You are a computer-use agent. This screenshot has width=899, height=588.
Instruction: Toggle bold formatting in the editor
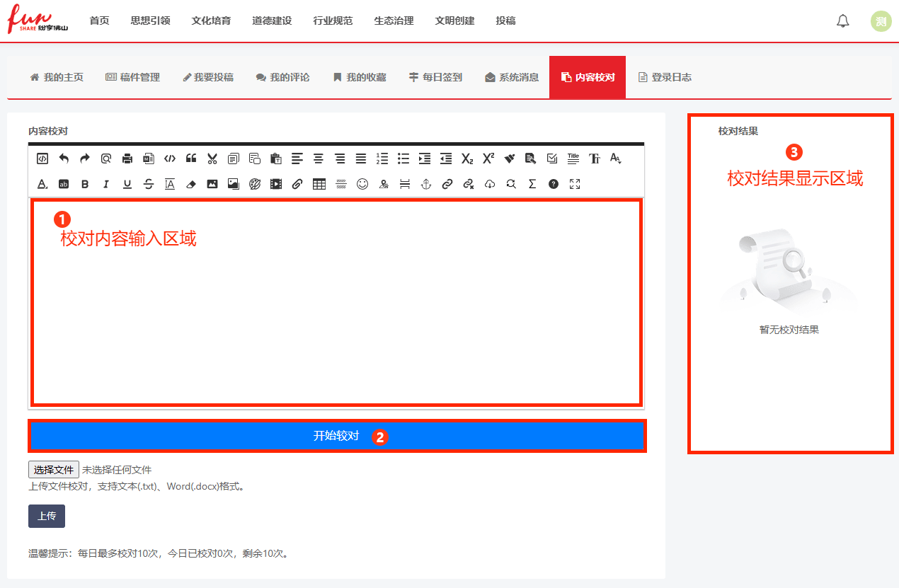point(85,184)
